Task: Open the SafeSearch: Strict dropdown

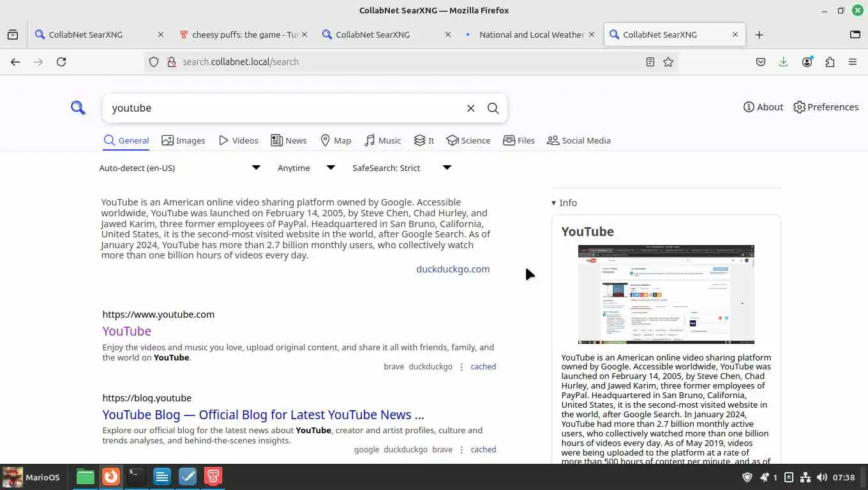Action: click(402, 168)
